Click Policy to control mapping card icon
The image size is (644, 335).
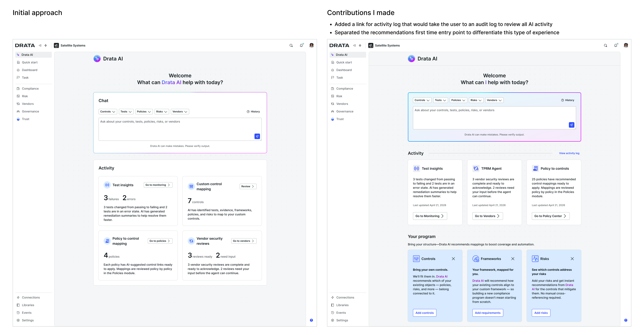point(107,241)
